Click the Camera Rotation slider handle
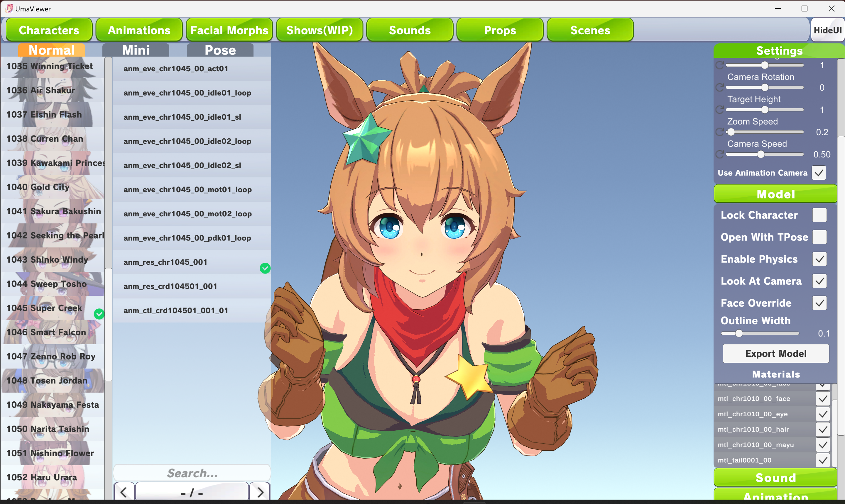The height and width of the screenshot is (504, 845). coord(765,88)
